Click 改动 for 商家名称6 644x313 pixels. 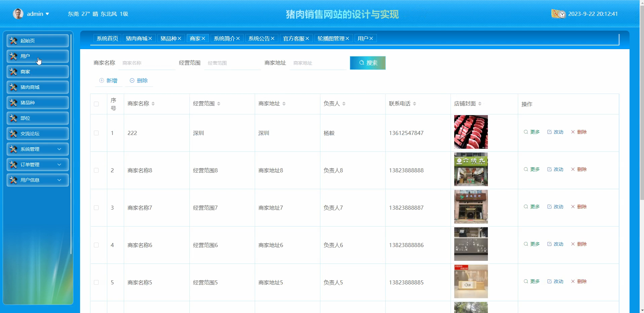tap(556, 244)
